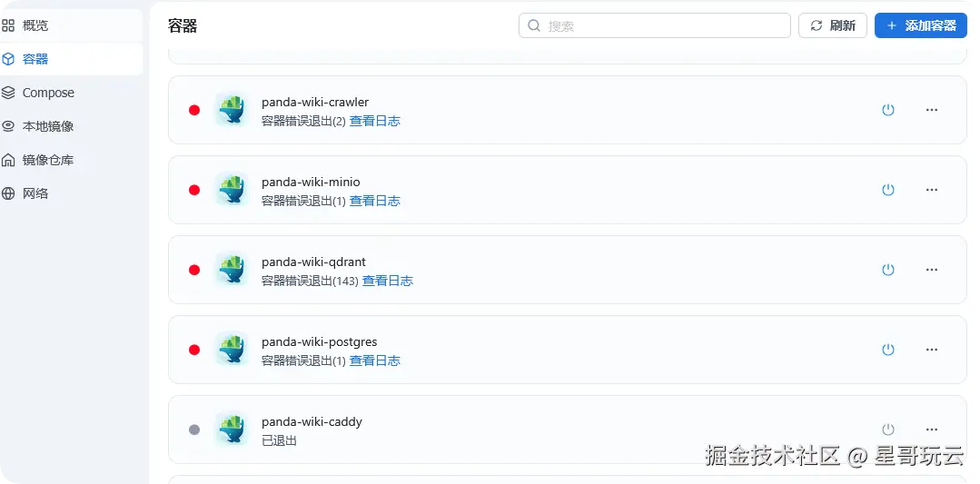This screenshot has width=980, height=484.
Task: Click the panda-wiki-crawler container name
Action: coord(315,103)
